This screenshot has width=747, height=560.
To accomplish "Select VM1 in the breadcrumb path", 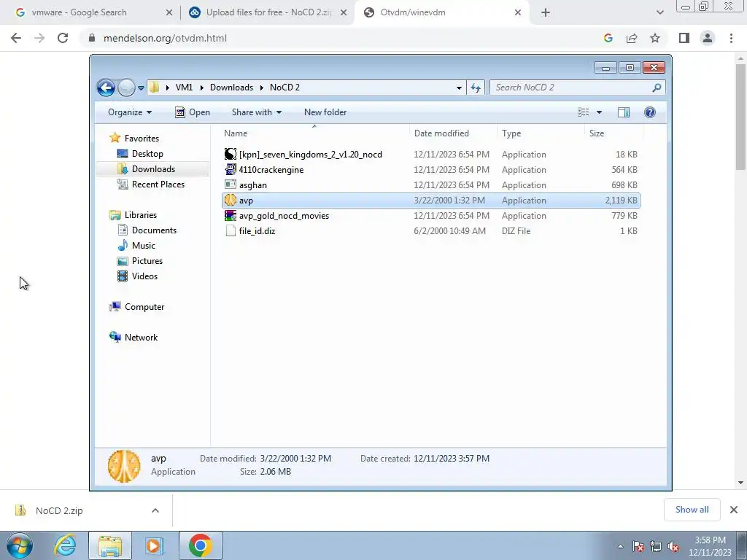I will coord(184,87).
